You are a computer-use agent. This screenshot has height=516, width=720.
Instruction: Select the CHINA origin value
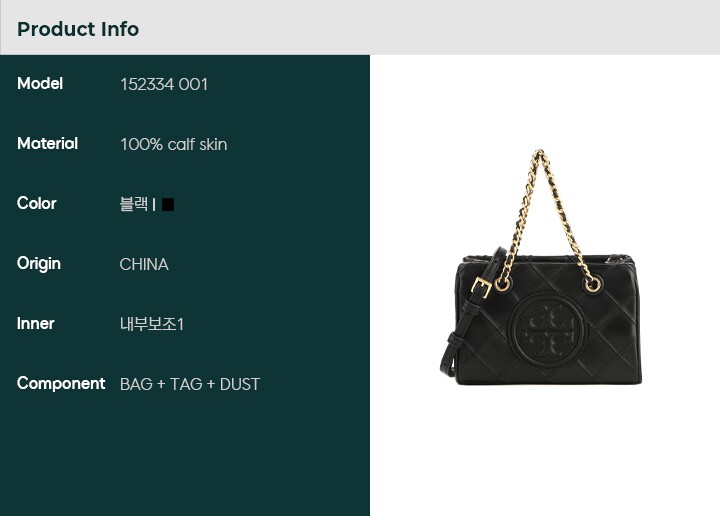[144, 264]
